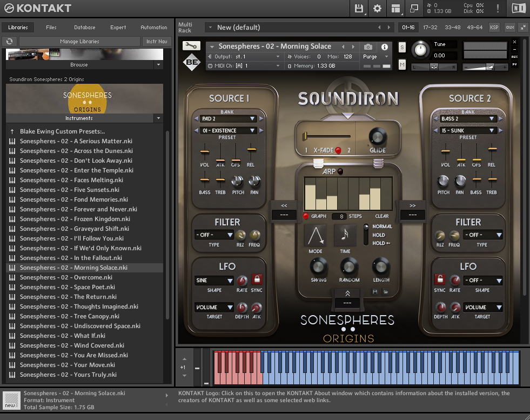Toggle the X-FADE red LED
Screen dimensions: 530x420
[x=338, y=150]
